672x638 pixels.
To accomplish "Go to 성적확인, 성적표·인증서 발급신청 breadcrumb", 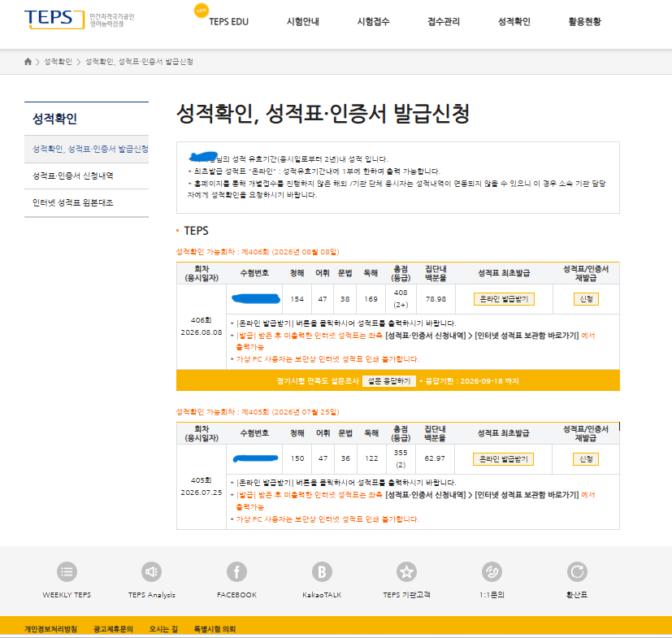I will 139,62.
